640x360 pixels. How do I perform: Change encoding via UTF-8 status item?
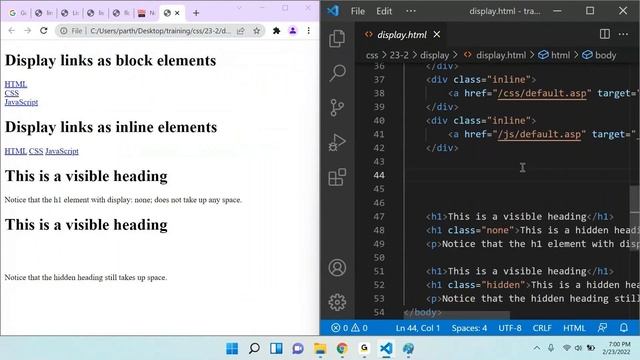click(x=509, y=328)
